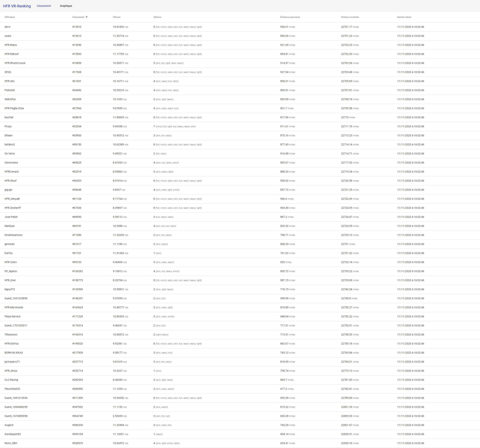Open the Classement tab
The height and width of the screenshot is (448, 480).
tap(44, 6)
